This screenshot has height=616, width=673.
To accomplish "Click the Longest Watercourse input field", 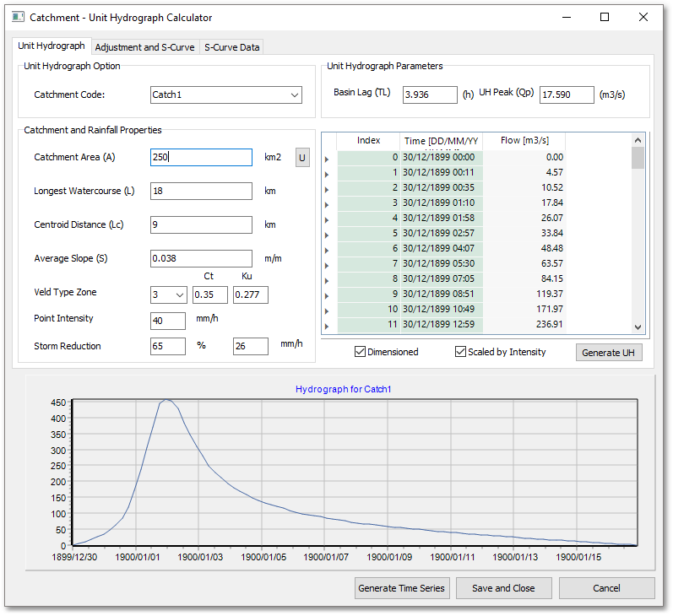I will (201, 191).
